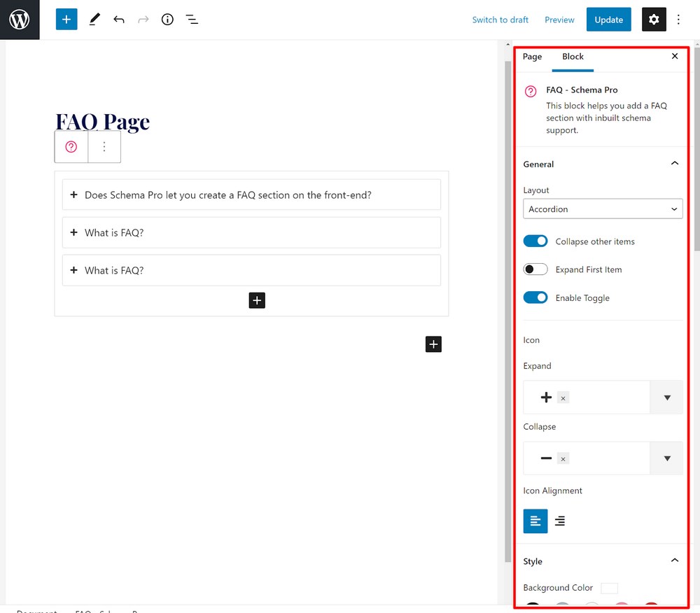
Task: Undo the last change
Action: coord(119,20)
